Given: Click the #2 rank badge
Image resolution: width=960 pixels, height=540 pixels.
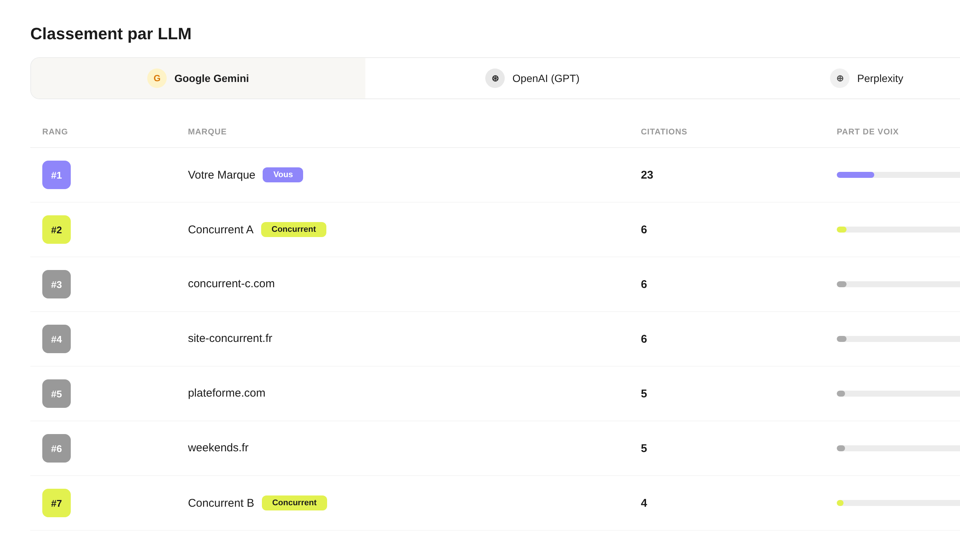Looking at the screenshot, I should (x=56, y=230).
